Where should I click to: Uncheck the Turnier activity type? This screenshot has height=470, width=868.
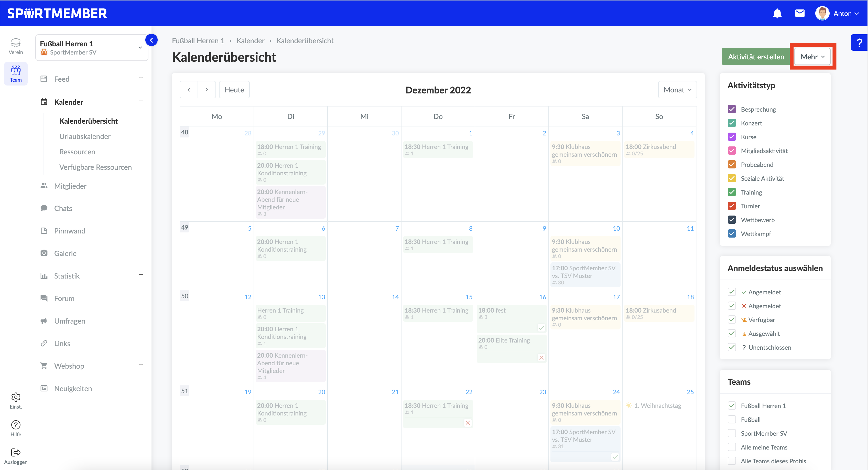pyautogui.click(x=732, y=206)
